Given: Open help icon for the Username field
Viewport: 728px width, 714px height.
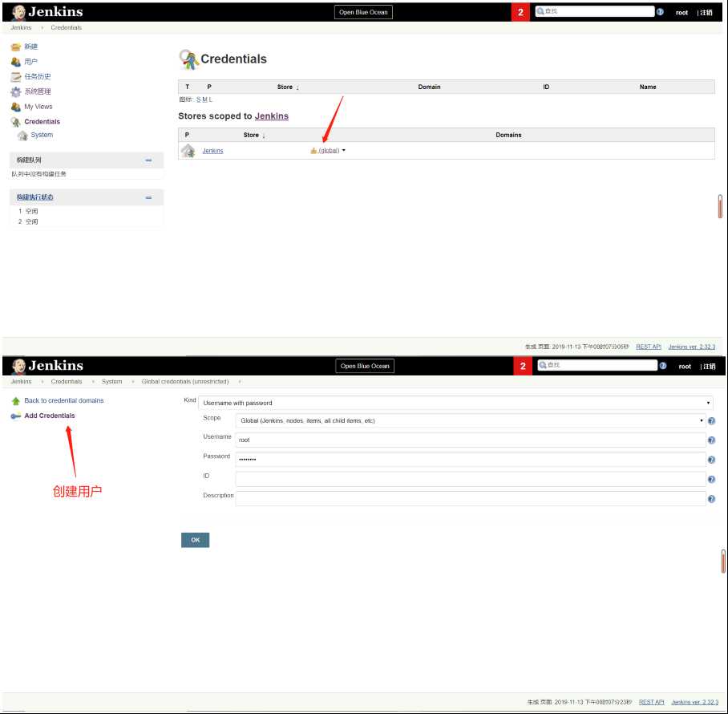Looking at the screenshot, I should point(711,440).
